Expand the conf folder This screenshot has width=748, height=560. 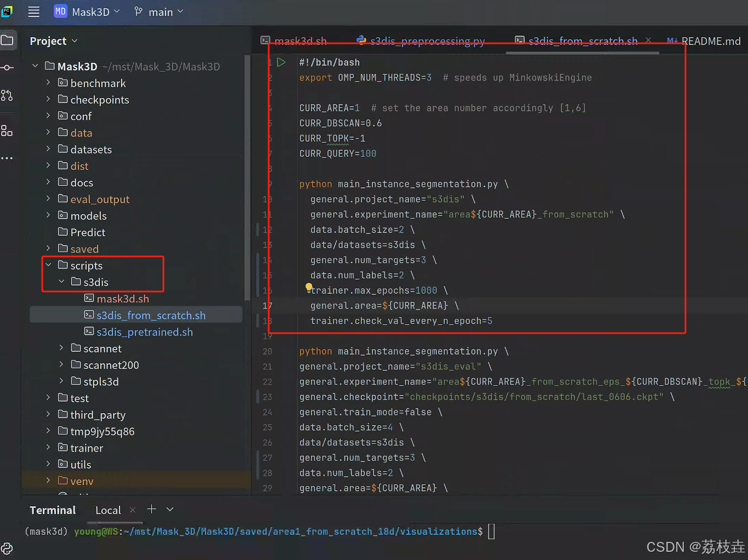tap(48, 116)
